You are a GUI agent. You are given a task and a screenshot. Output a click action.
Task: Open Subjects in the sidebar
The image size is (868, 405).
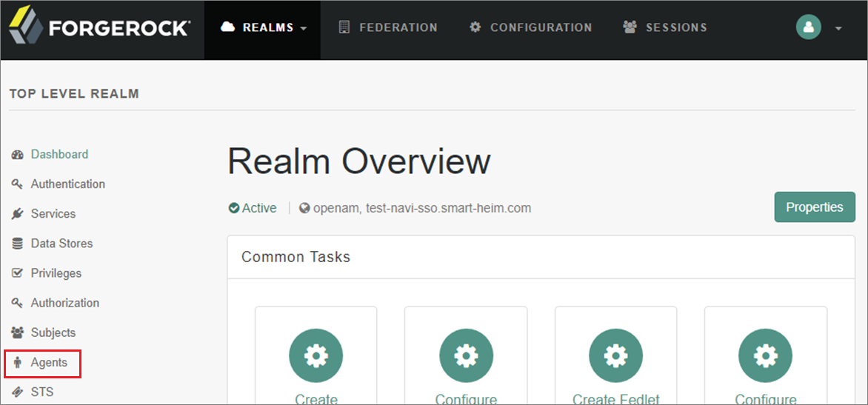tap(53, 333)
